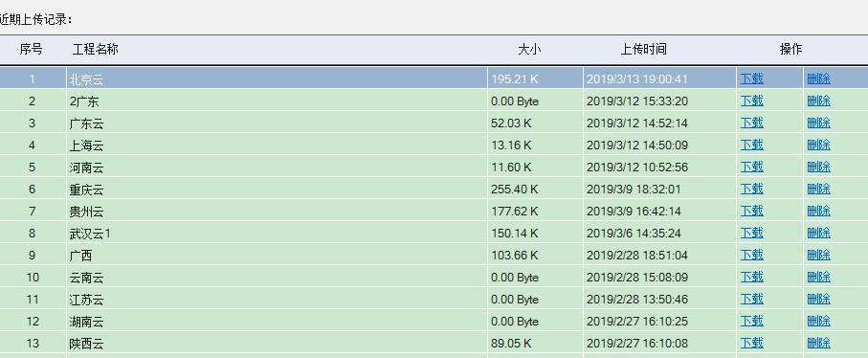868x358 pixels.
Task: Click the 177.62 K size value
Action: tap(515, 212)
